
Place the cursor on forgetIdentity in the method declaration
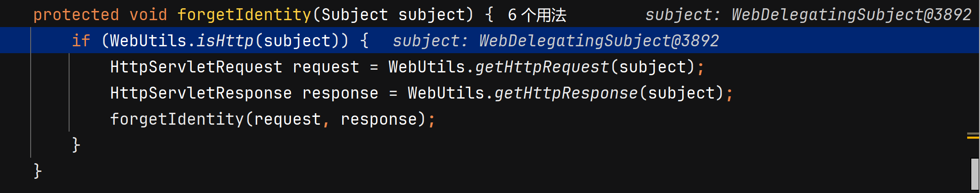pos(244,15)
